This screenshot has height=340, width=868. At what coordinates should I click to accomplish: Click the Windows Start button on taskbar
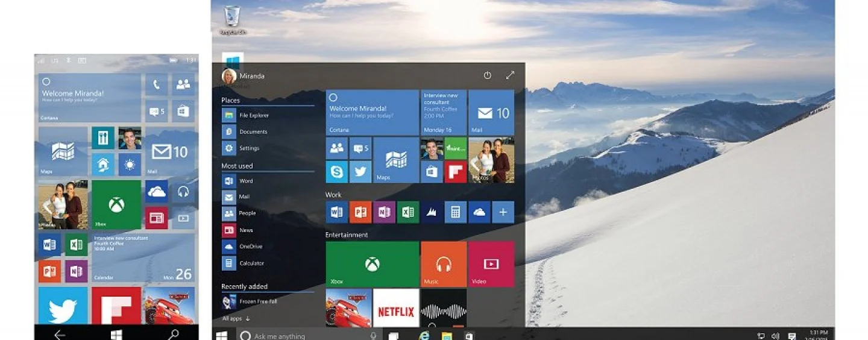pyautogui.click(x=221, y=335)
